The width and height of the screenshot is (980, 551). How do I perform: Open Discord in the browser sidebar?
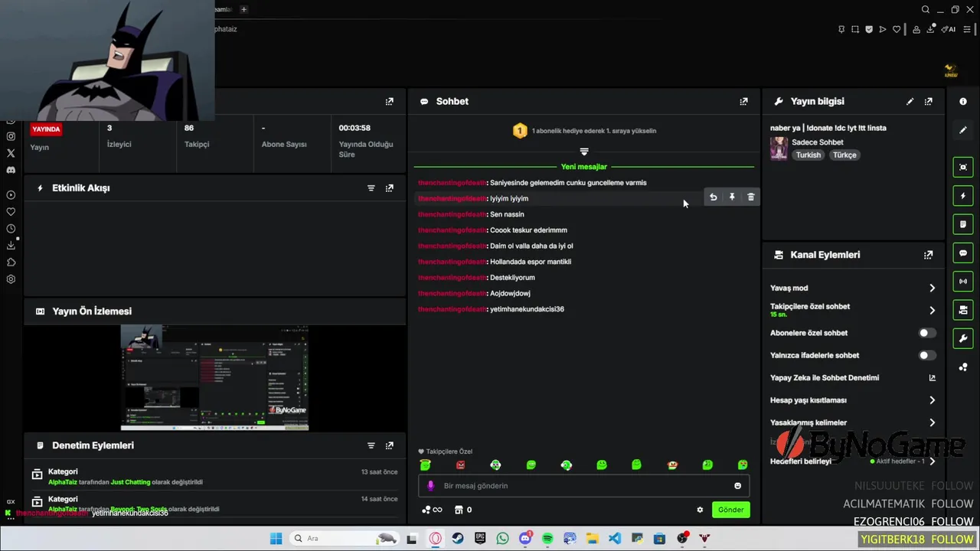pos(11,170)
